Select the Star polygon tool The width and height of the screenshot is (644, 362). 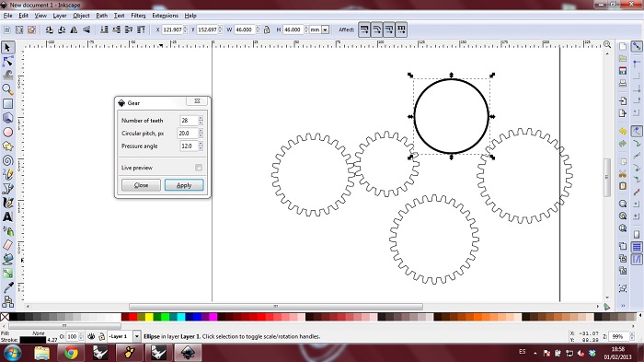coord(7,146)
